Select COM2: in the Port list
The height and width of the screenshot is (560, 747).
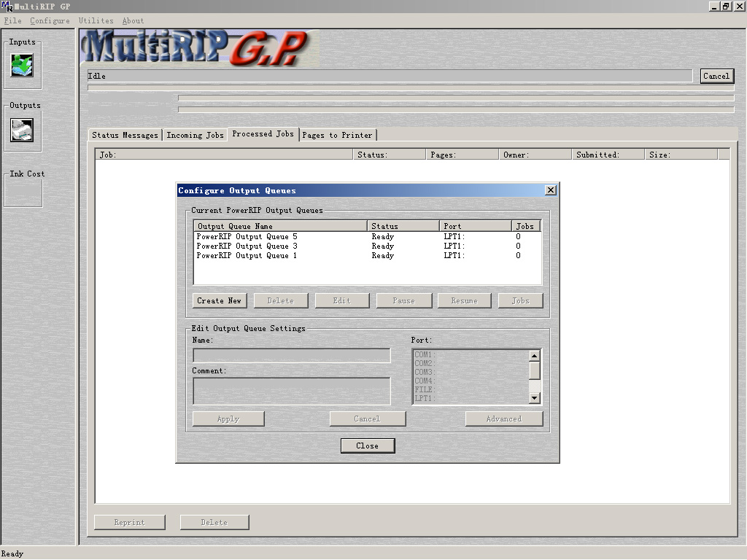pos(471,363)
